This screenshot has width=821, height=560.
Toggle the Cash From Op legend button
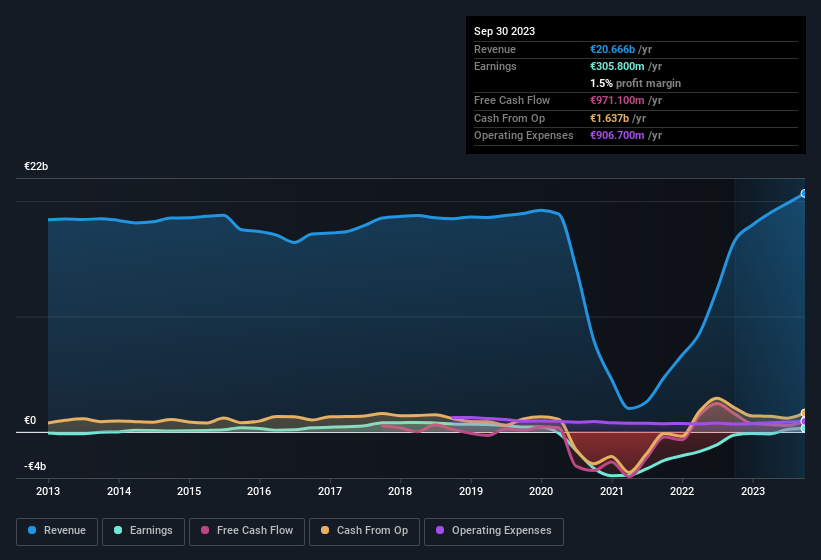point(364,531)
